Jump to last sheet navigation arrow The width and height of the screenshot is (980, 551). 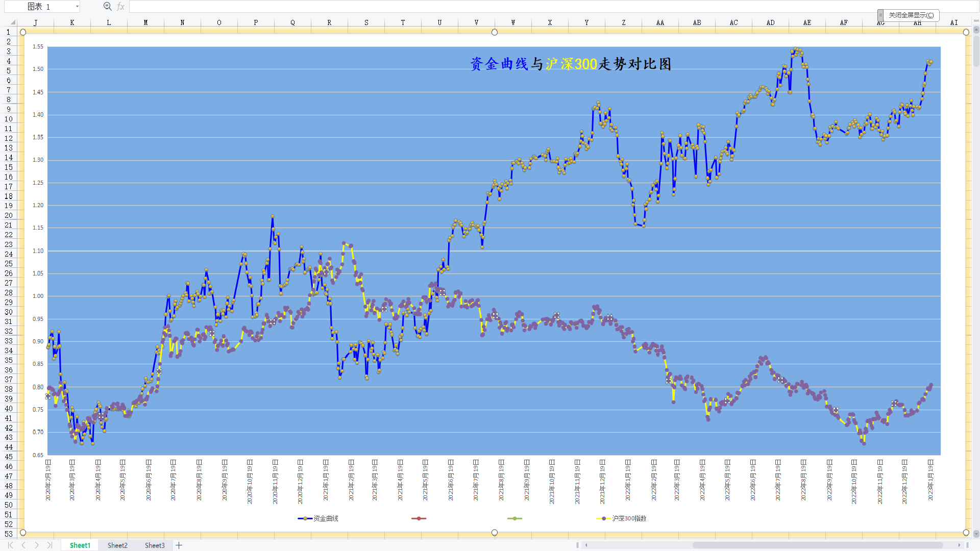click(x=50, y=545)
